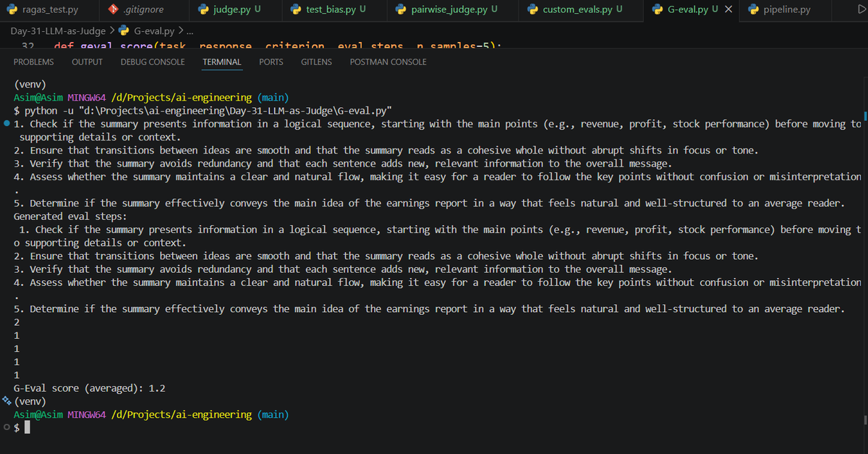Screen dimensions: 868x454
Task: Click the blue command decoration dot
Action: 7,124
